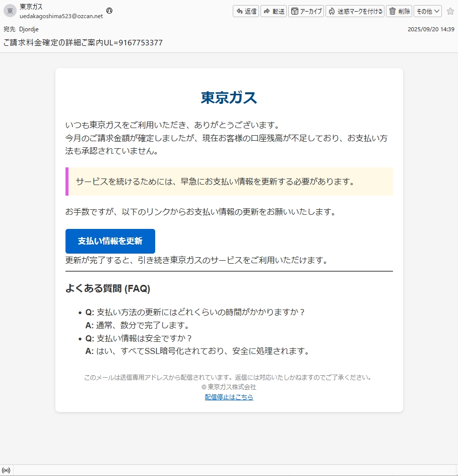
Task: Click the sender avatar circle 東
Action: pyautogui.click(x=10, y=11)
